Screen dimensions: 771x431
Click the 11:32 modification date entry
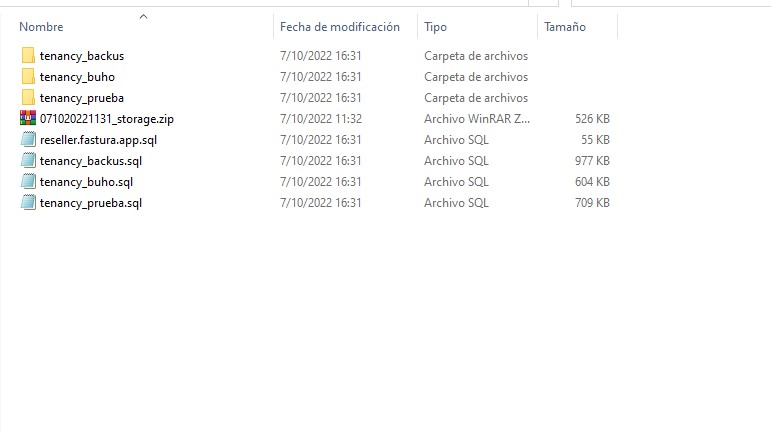pos(320,119)
